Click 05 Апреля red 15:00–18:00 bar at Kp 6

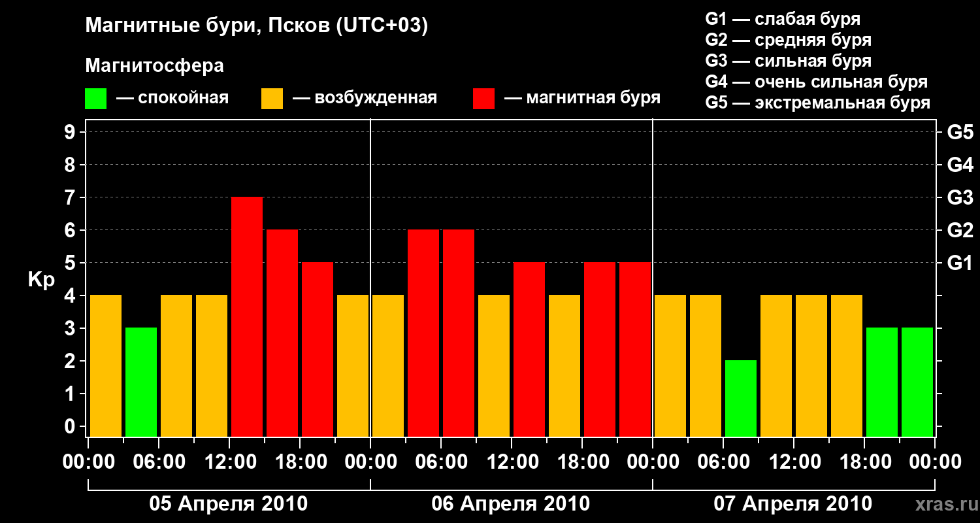(x=282, y=333)
